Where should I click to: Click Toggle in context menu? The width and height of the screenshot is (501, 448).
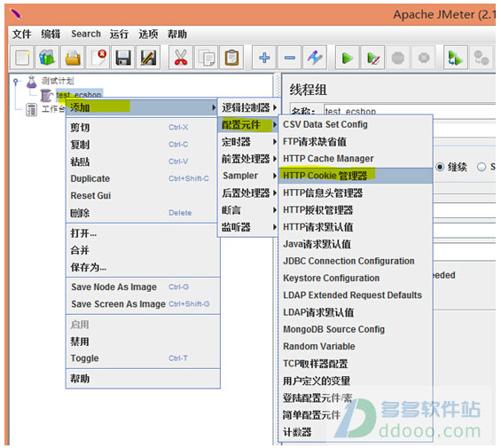pyautogui.click(x=143, y=358)
